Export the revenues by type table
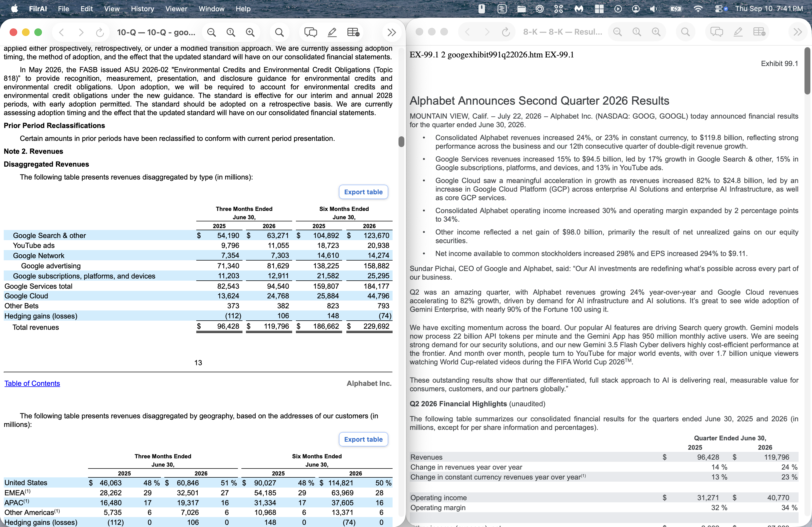This screenshot has height=527, width=812. click(x=363, y=192)
